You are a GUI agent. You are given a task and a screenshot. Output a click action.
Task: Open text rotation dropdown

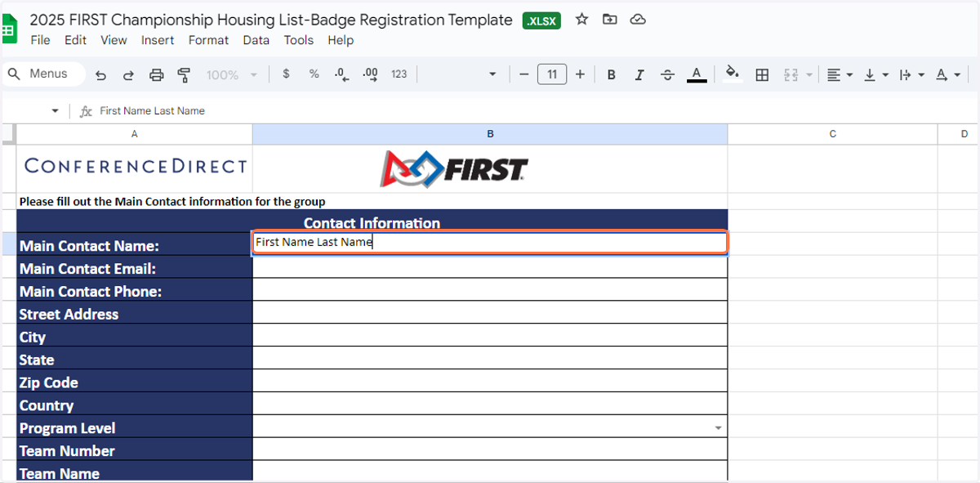(947, 75)
